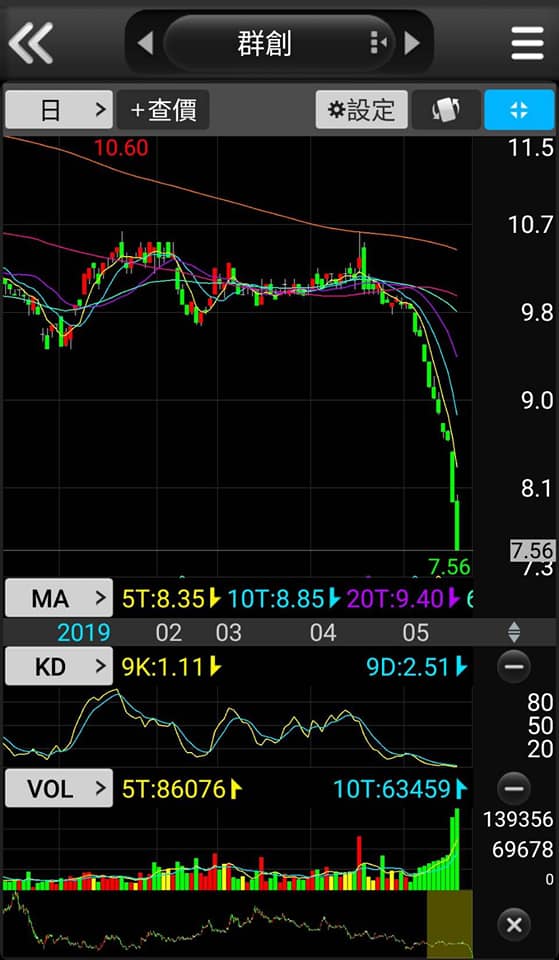Tap the double-chevron back icon
559x960 pixels.
[x=31, y=43]
